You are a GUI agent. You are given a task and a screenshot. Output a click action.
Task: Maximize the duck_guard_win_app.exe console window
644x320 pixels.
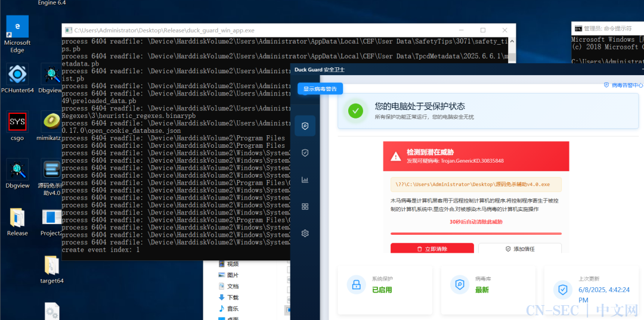pyautogui.click(x=483, y=30)
